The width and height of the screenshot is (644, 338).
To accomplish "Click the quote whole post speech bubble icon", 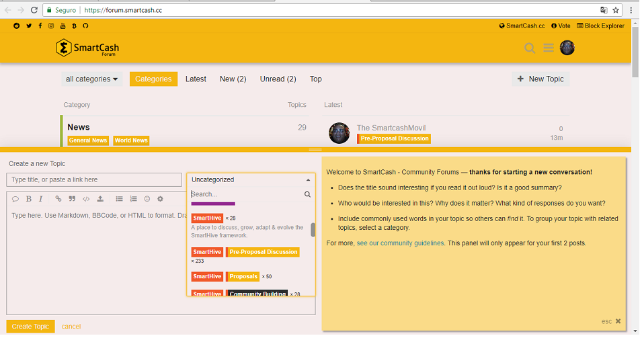I will click(15, 199).
